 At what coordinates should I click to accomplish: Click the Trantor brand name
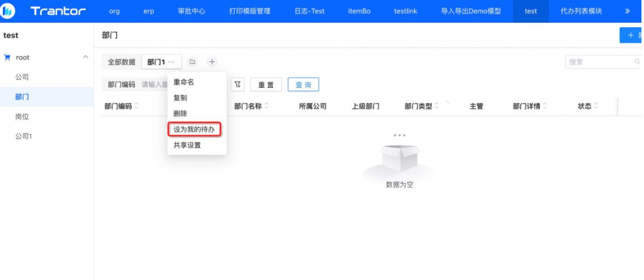coord(58,11)
